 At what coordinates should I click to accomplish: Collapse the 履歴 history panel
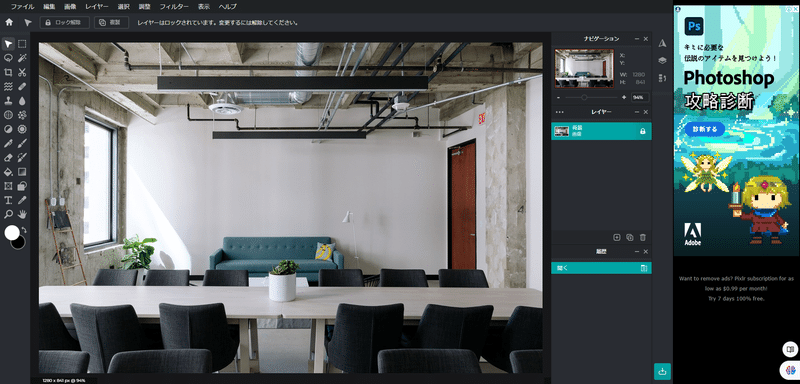pyautogui.click(x=637, y=252)
